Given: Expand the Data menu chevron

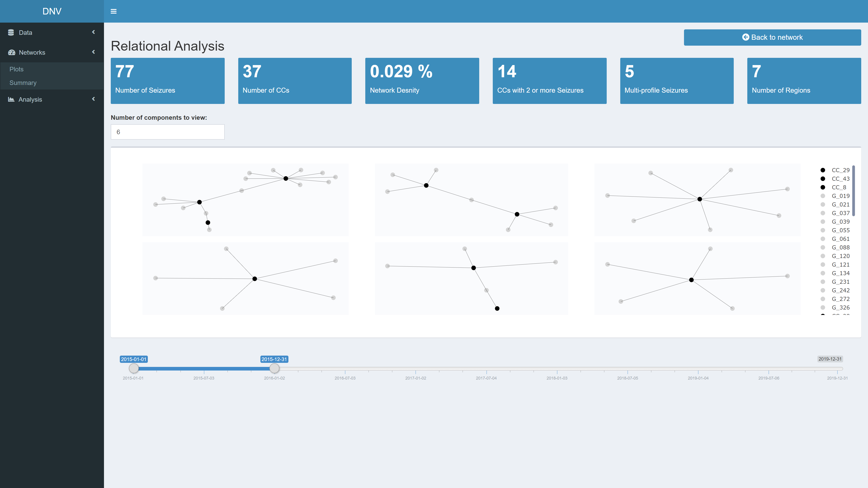Looking at the screenshot, I should (93, 32).
